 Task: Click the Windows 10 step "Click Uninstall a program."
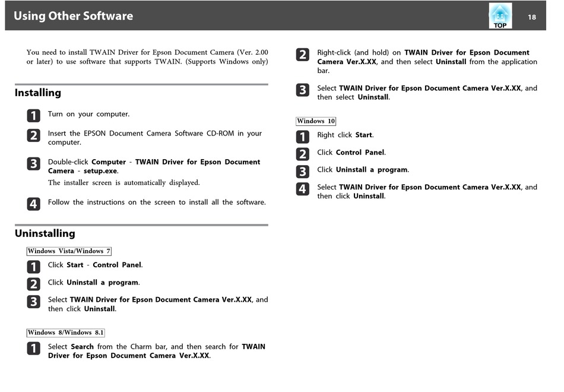(363, 169)
